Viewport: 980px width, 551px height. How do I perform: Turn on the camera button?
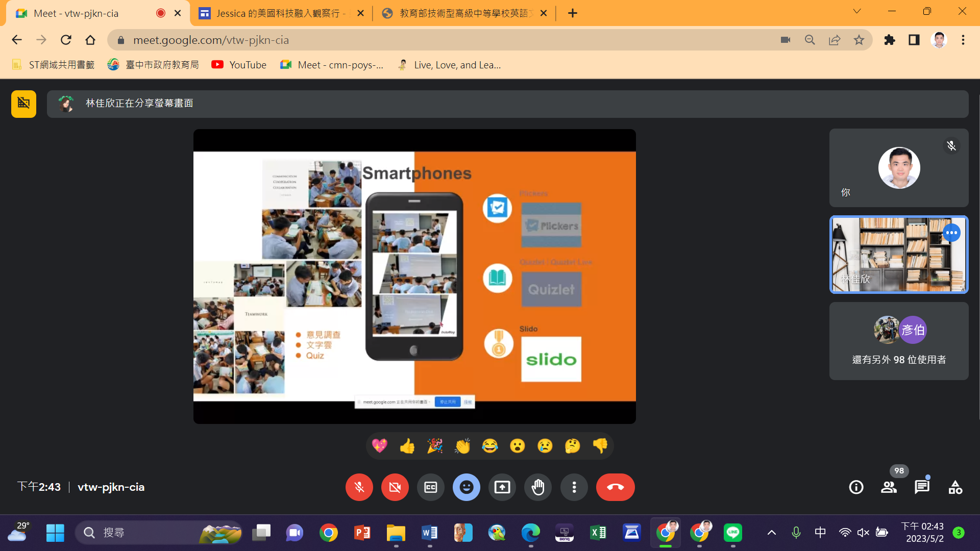coord(395,487)
